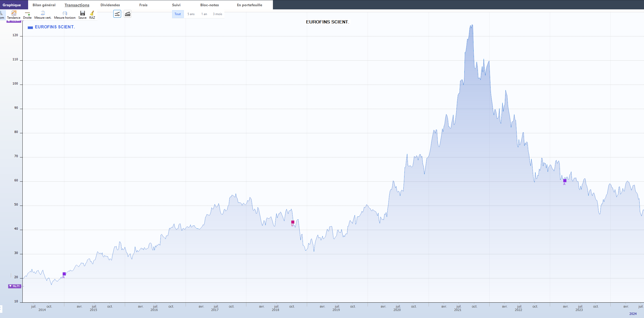
Task: Click the 16,71 low price tag
Action: click(x=15, y=286)
